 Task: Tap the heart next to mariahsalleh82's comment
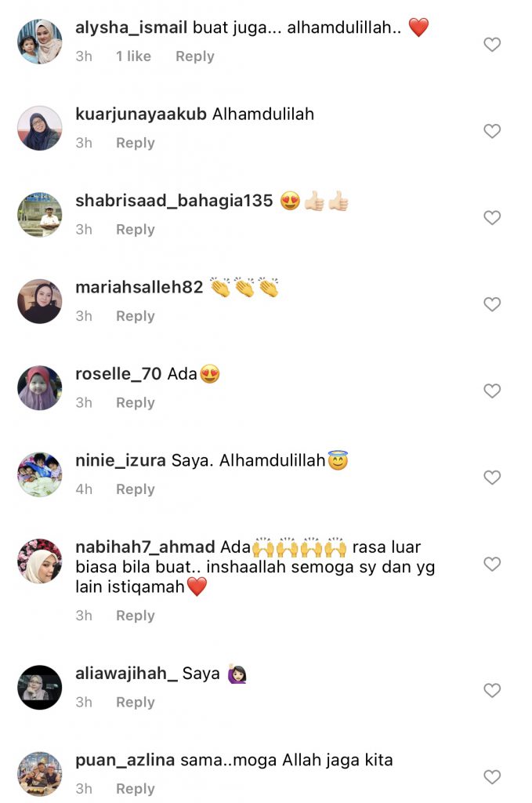click(491, 304)
